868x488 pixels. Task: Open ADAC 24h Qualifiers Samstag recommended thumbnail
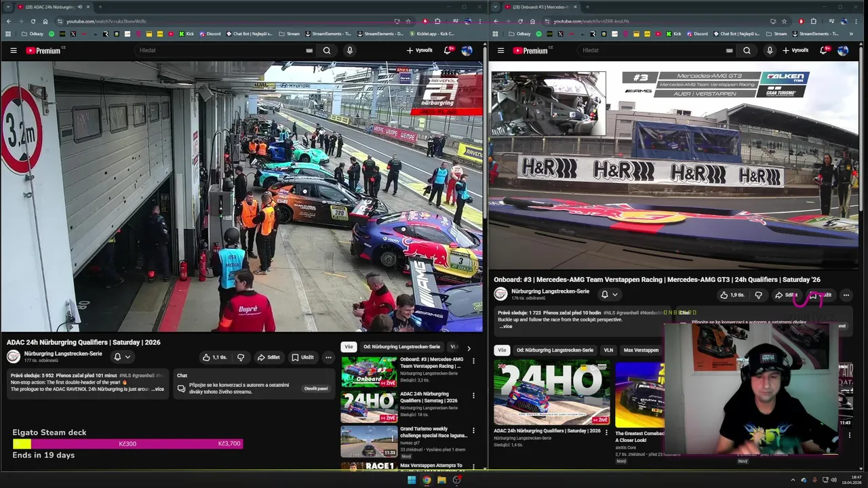pos(369,407)
